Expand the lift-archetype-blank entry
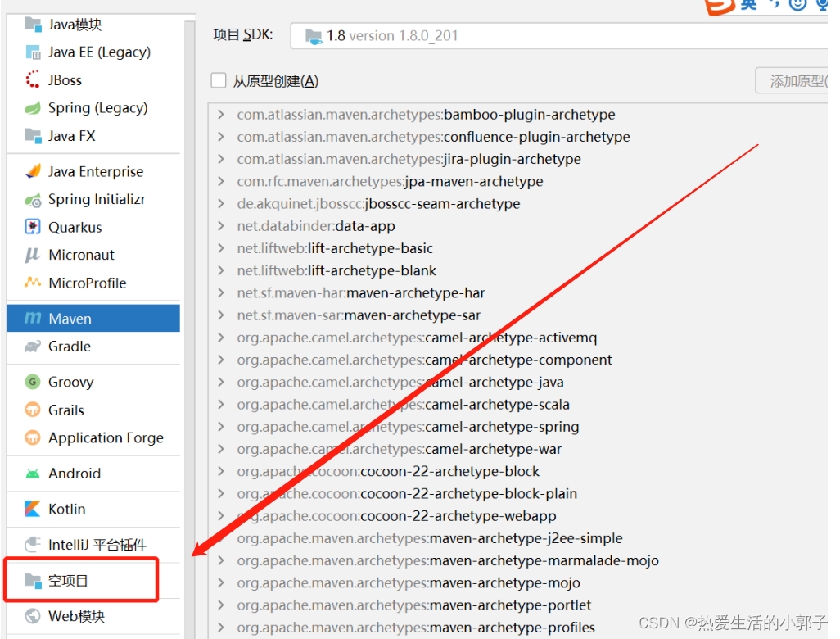 (x=221, y=270)
